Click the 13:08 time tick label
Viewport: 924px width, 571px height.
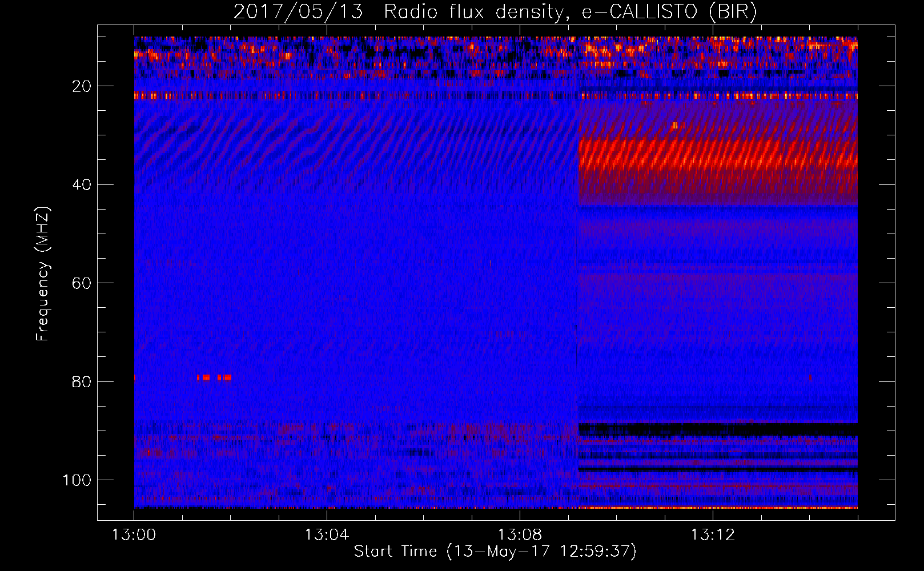(520, 535)
